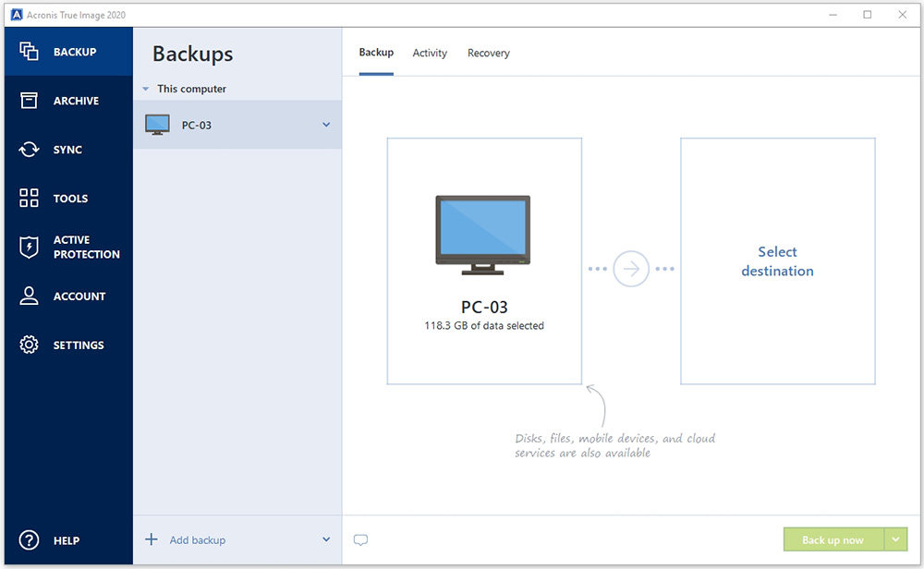Switch to the Recovery tab
This screenshot has height=569, width=924.
point(489,53)
